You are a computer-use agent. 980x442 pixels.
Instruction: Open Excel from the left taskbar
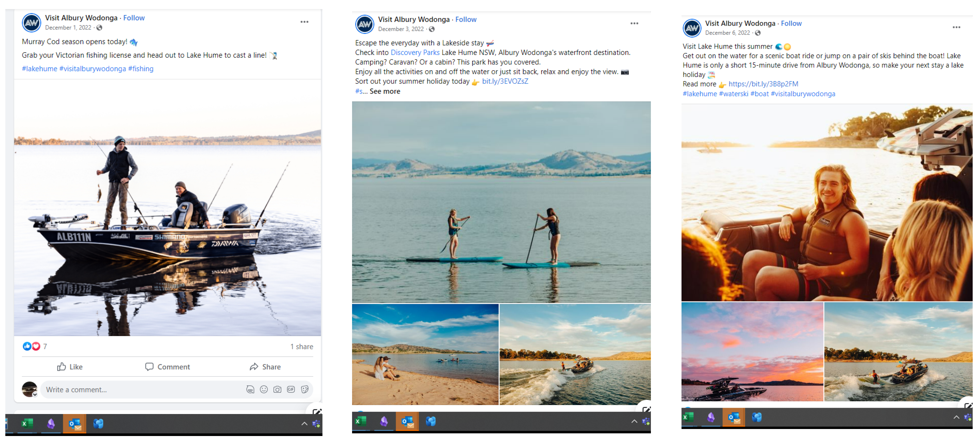(x=27, y=423)
